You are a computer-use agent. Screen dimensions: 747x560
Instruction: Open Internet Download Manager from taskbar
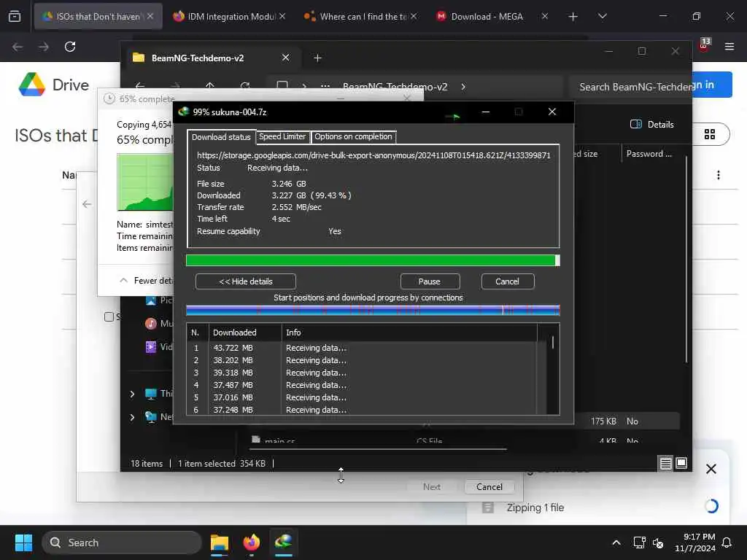pyautogui.click(x=284, y=542)
